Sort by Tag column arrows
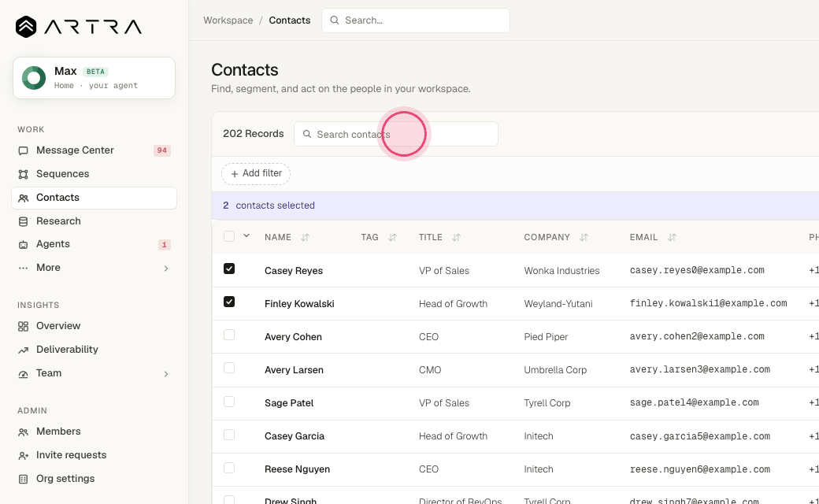 click(392, 238)
